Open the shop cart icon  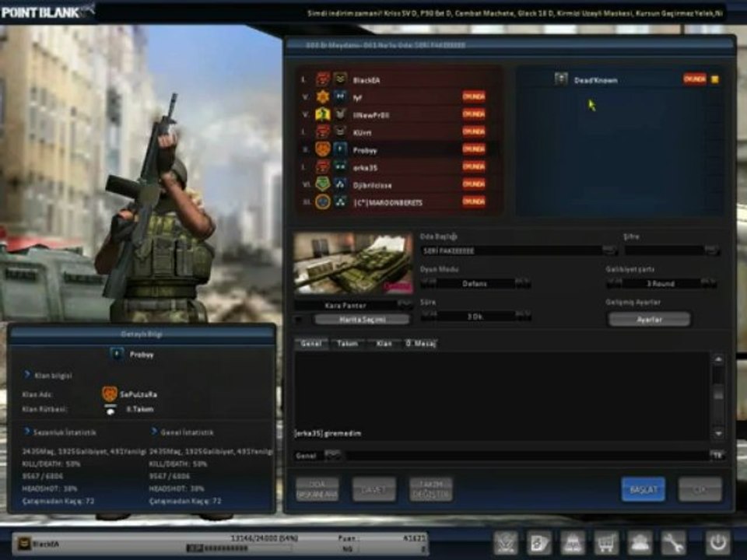point(605,542)
